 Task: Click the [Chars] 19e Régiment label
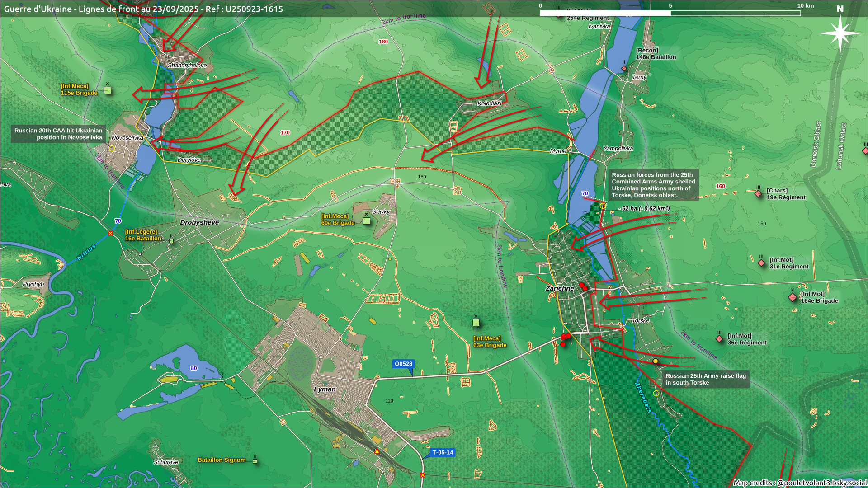click(786, 194)
